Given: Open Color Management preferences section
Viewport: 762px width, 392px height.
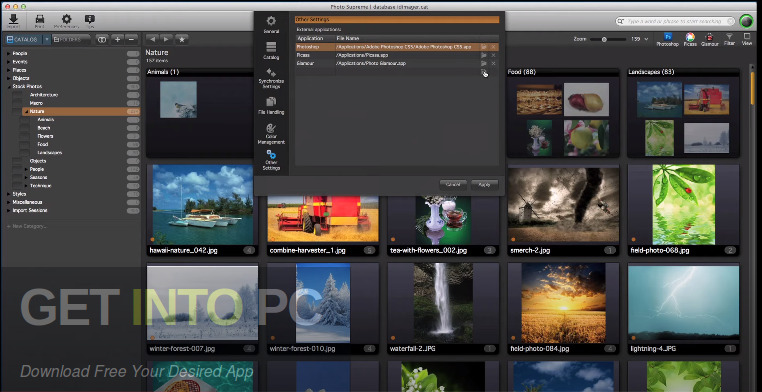Looking at the screenshot, I should [271, 134].
